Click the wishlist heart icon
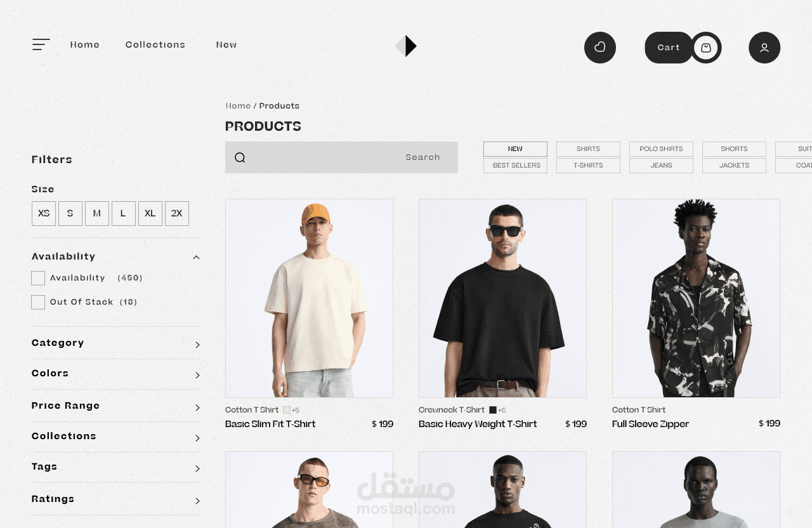812x528 pixels. (x=600, y=48)
